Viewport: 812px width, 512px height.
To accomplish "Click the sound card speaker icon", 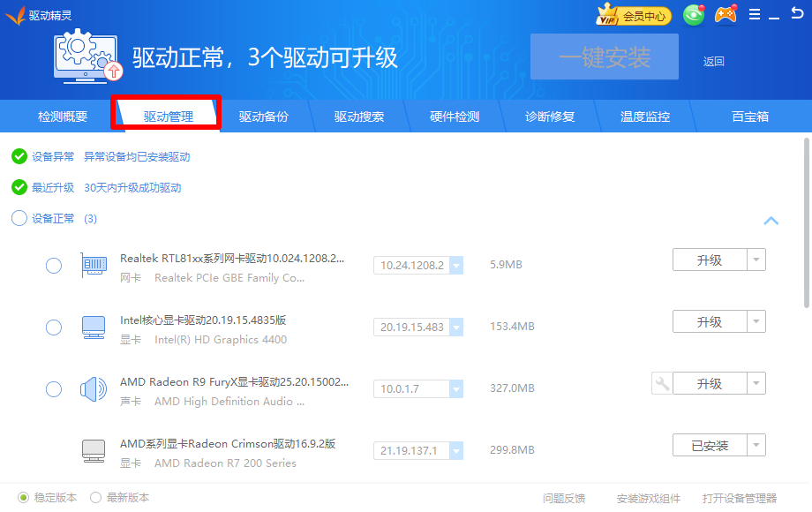I will click(94, 388).
